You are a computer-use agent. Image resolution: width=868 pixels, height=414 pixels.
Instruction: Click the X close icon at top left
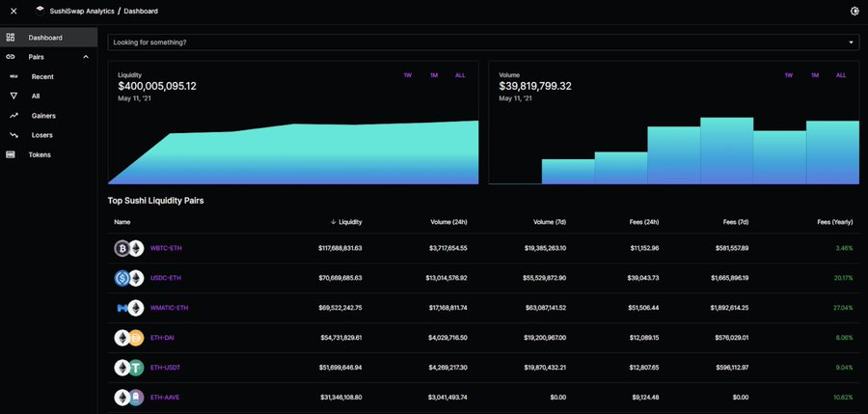(14, 11)
